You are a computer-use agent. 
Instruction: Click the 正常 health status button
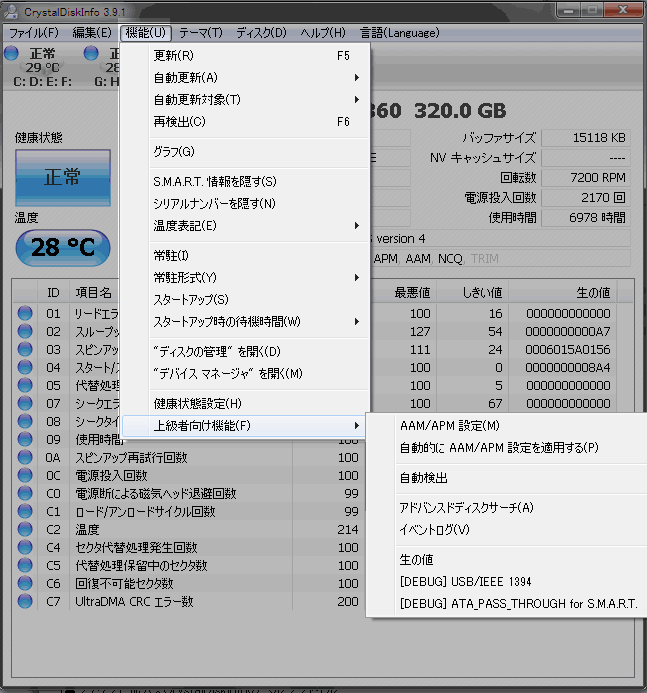point(63,178)
